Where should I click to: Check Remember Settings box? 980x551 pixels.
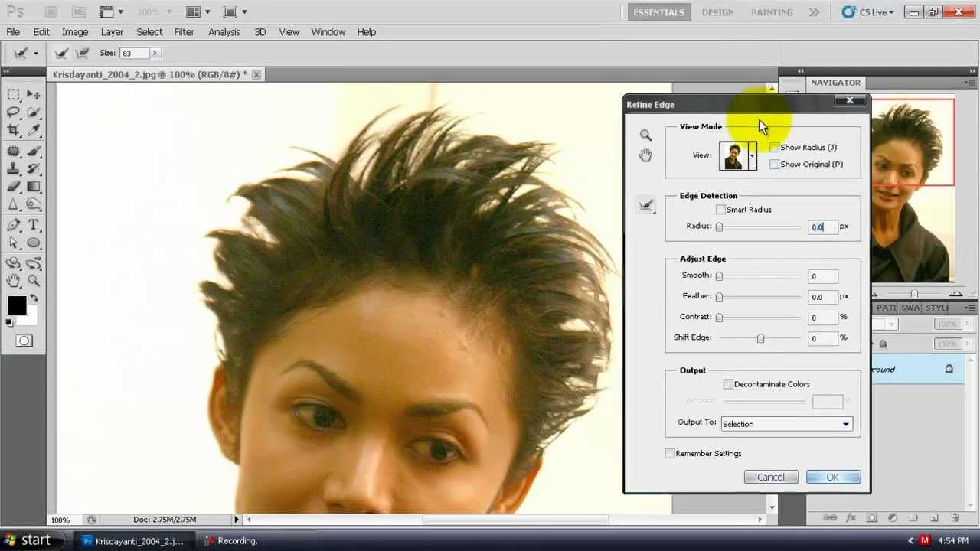[670, 454]
